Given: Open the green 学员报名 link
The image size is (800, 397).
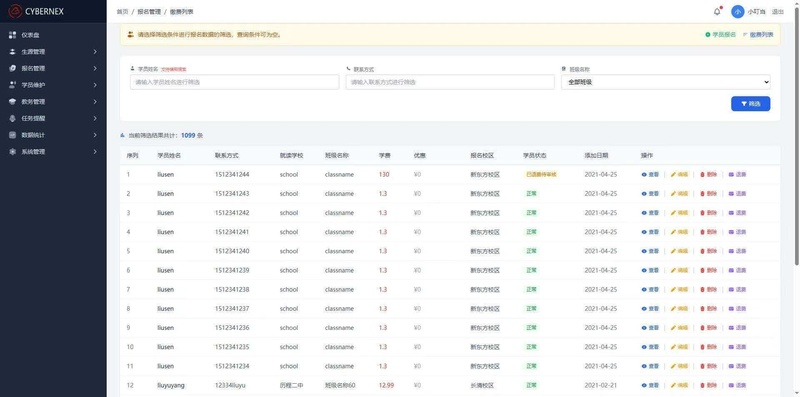Looking at the screenshot, I should pyautogui.click(x=720, y=35).
